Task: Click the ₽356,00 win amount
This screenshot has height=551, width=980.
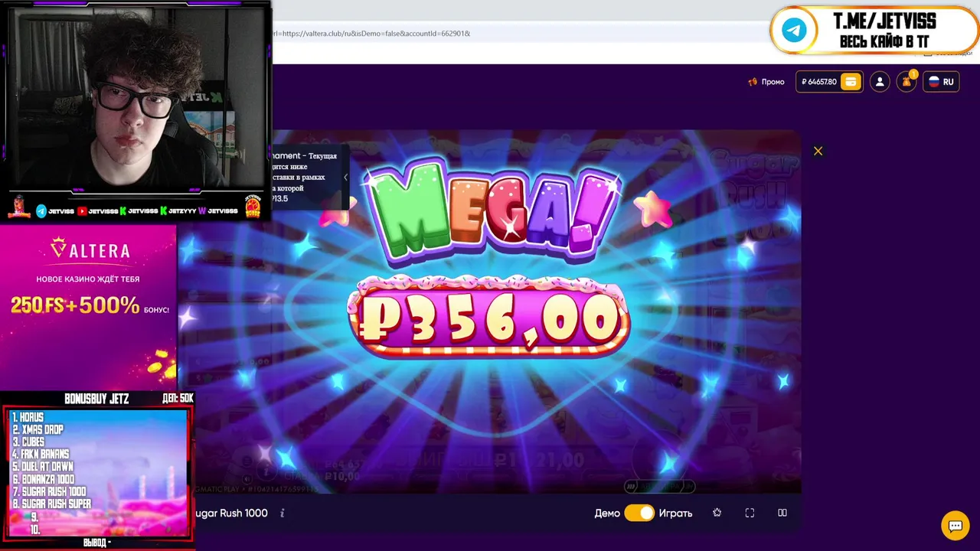Action: click(490, 317)
